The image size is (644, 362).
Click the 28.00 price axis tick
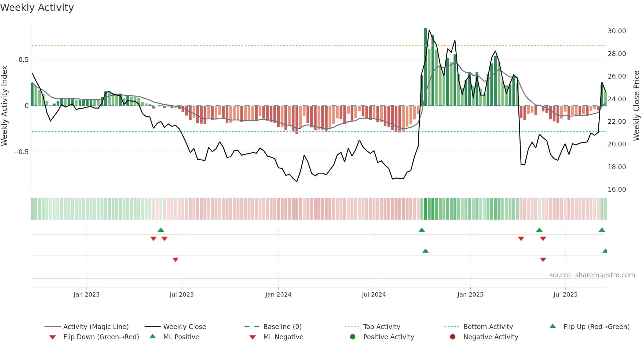click(617, 54)
